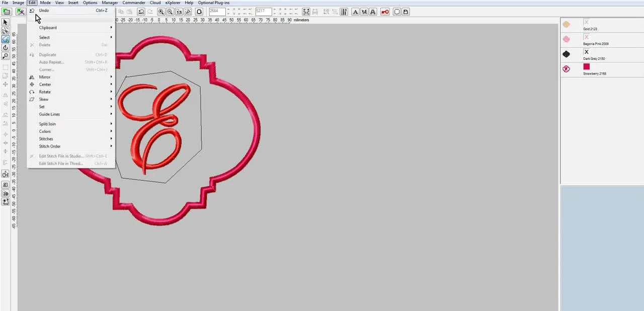Click the 'Begonia Pink 2009' thread label
644x311 pixels.
[x=596, y=44]
